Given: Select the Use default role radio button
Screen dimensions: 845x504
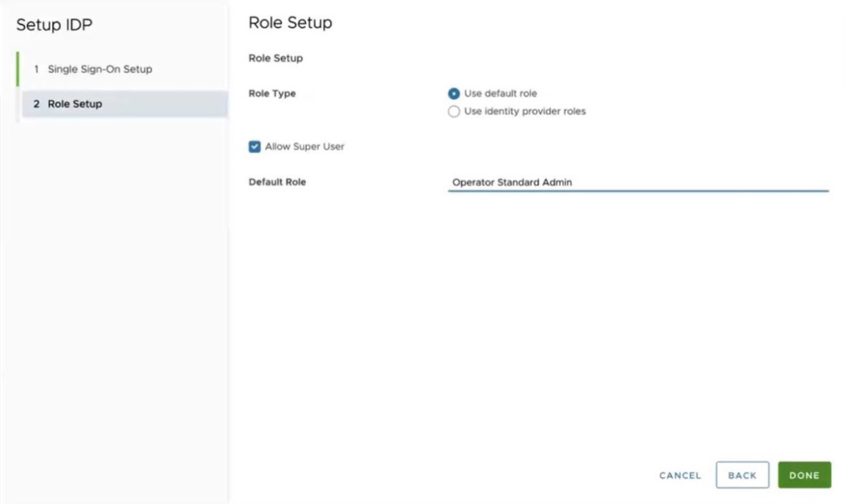Looking at the screenshot, I should tap(454, 94).
